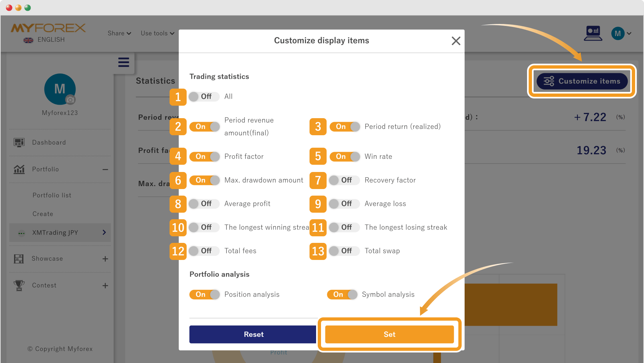Click the sliders icon in Customize items
Image resolution: width=644 pixels, height=363 pixels.
[x=549, y=81]
